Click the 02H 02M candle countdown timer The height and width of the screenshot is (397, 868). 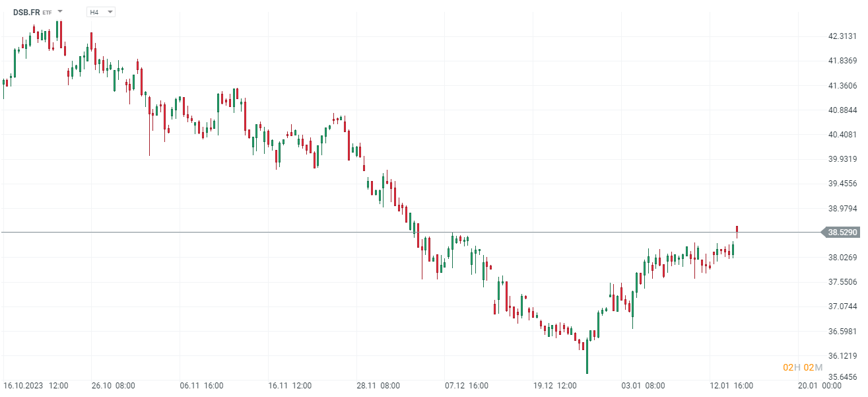(803, 367)
